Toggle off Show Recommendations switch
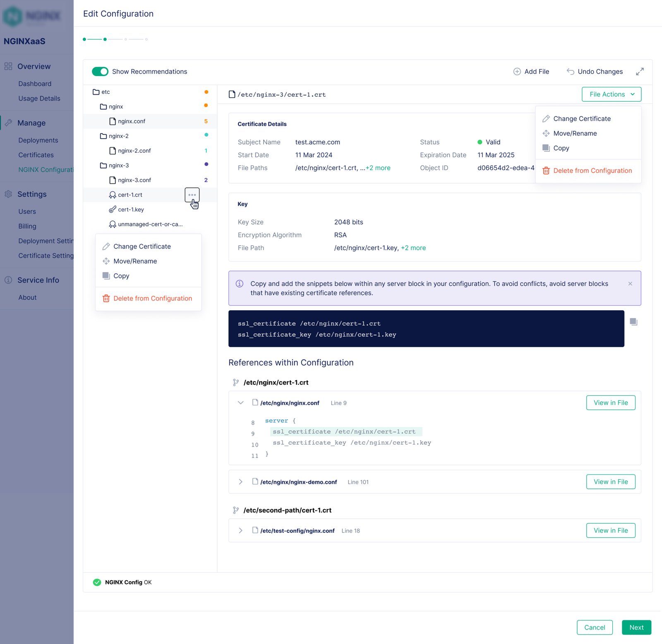662x644 pixels. click(x=100, y=72)
